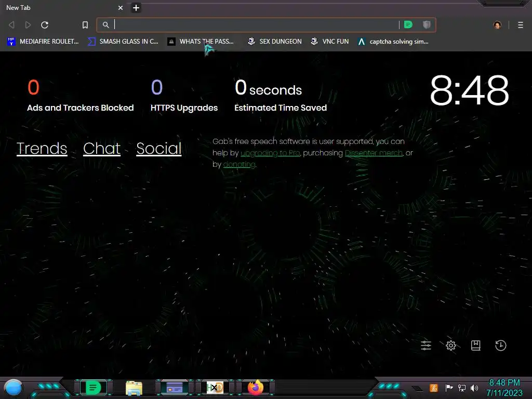Click the search magnifier in address bar
The height and width of the screenshot is (399, 532).
click(x=106, y=25)
